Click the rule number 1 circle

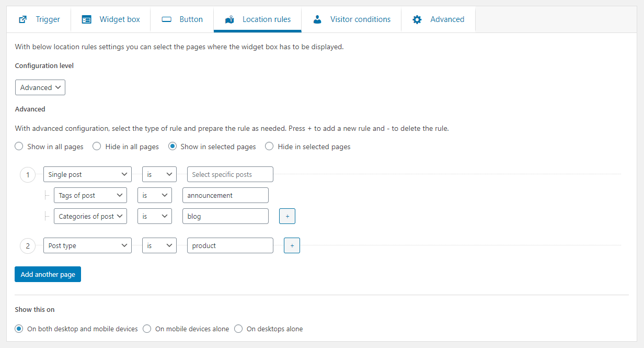[28, 174]
